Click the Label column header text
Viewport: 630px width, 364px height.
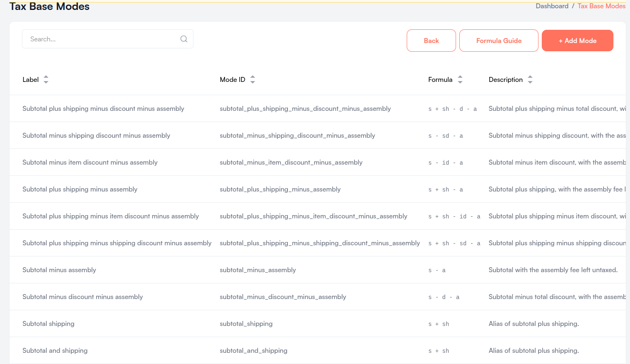point(31,79)
